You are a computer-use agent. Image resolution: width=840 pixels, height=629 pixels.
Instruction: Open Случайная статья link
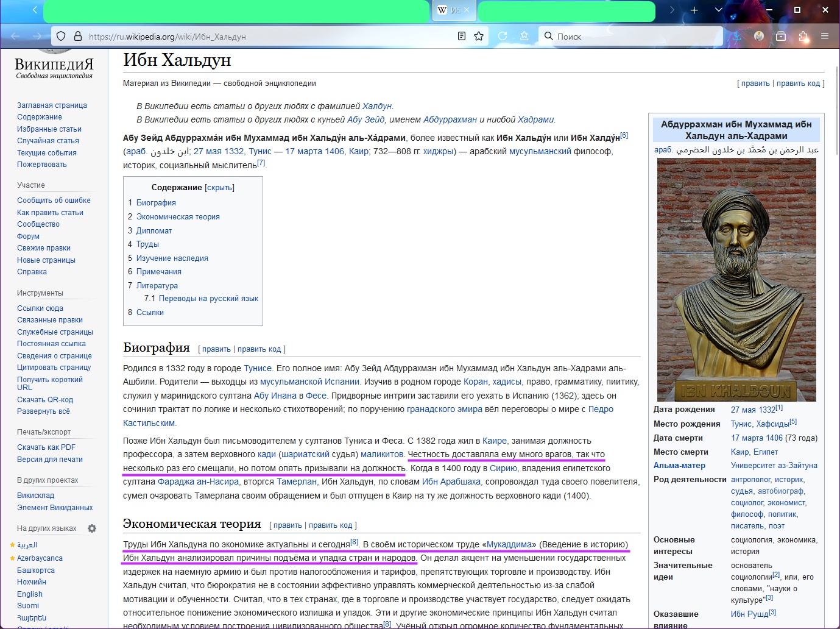pyautogui.click(x=48, y=141)
